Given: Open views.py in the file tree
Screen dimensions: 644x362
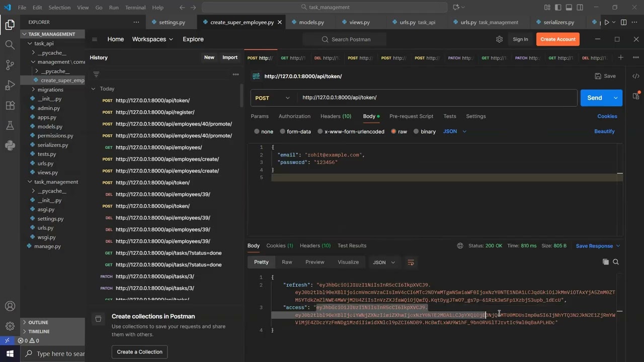Looking at the screenshot, I should point(47,172).
